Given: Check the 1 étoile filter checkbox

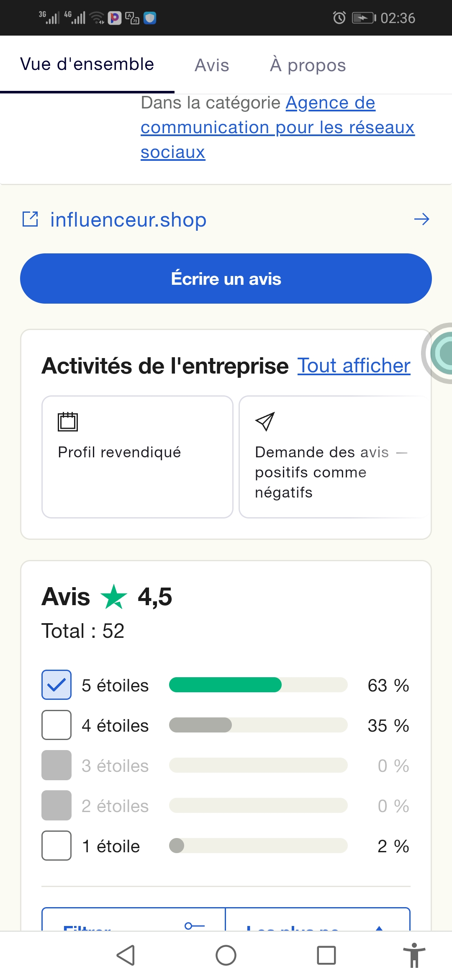Looking at the screenshot, I should point(56,846).
